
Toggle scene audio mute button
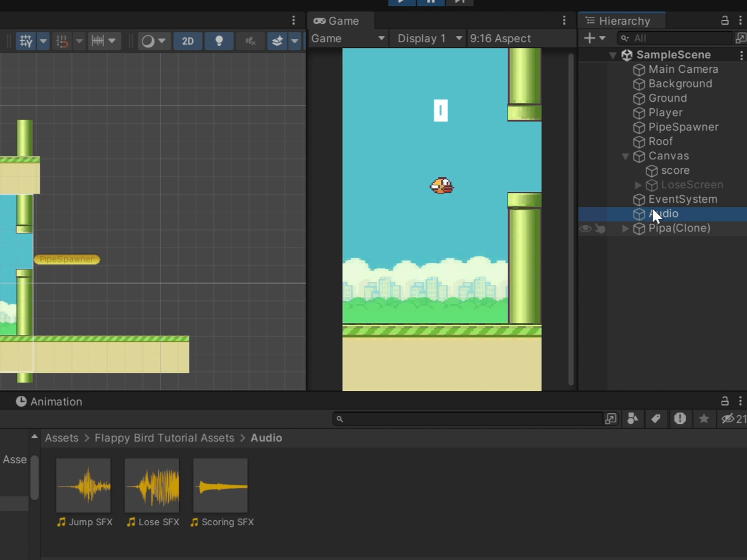(250, 41)
